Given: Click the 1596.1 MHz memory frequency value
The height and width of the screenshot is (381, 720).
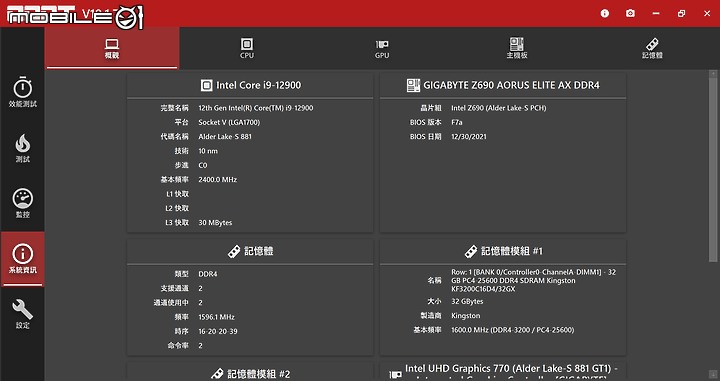Looking at the screenshot, I should click(216, 317).
